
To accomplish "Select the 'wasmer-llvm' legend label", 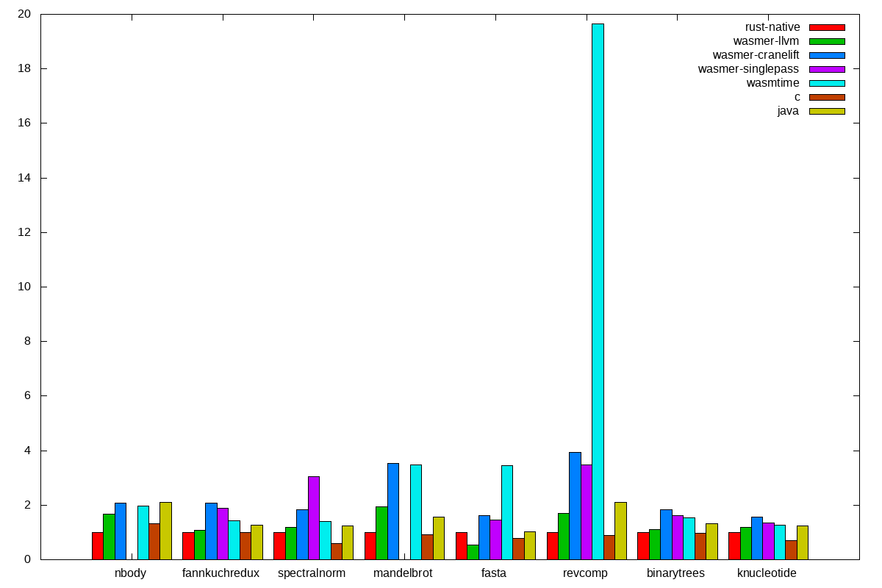I will pyautogui.click(x=767, y=41).
